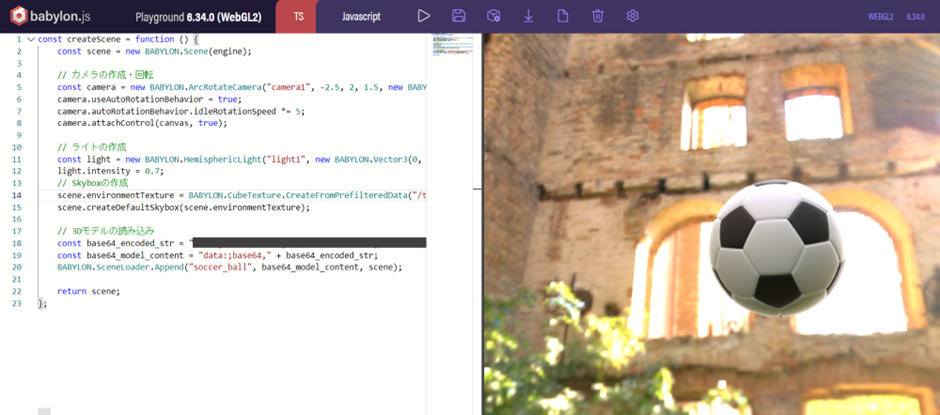Click the Playground 6.34.0 (WebGL2) title
Image resolution: width=940 pixels, height=415 pixels.
pyautogui.click(x=198, y=17)
